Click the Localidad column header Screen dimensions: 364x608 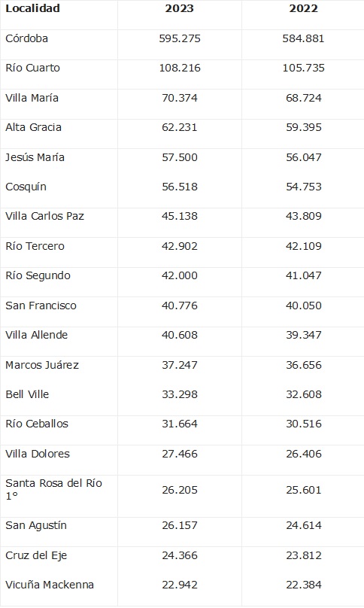point(32,8)
